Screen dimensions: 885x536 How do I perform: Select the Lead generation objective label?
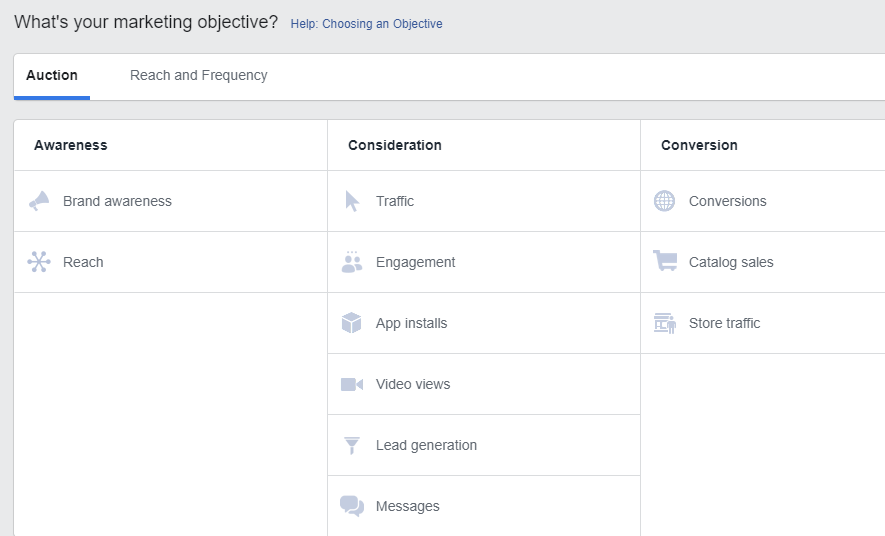[x=426, y=445]
